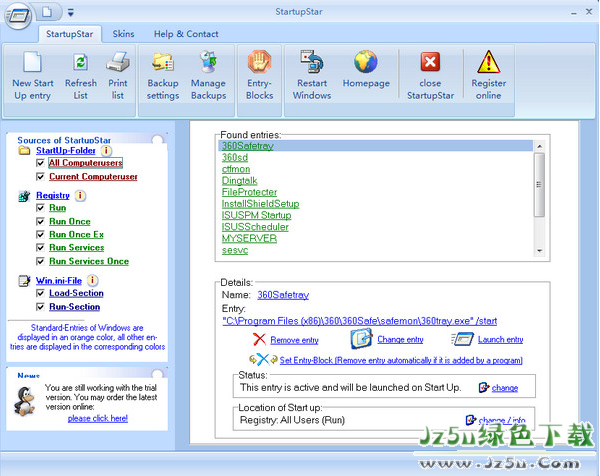Click the close StartupStar red X icon
600x476 pixels.
(x=430, y=62)
